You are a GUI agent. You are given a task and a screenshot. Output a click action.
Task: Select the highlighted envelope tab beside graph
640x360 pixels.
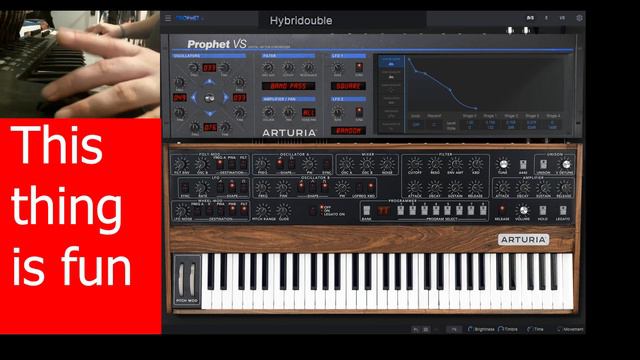391,62
